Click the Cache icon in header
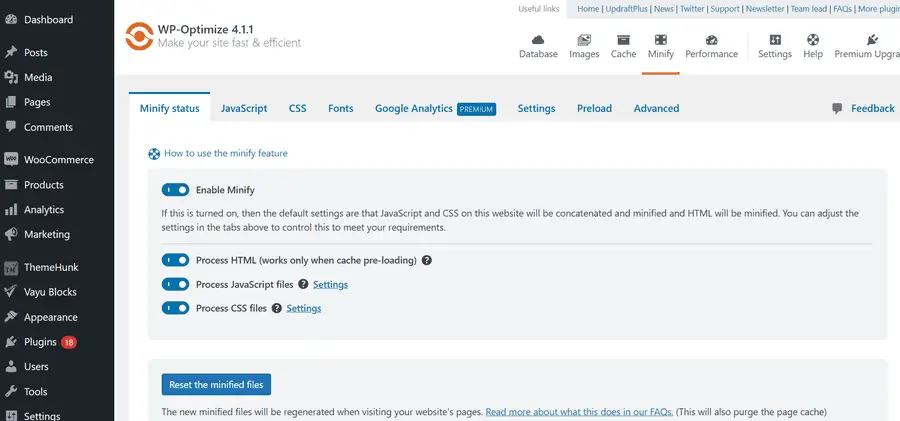900x421 pixels. (623, 40)
